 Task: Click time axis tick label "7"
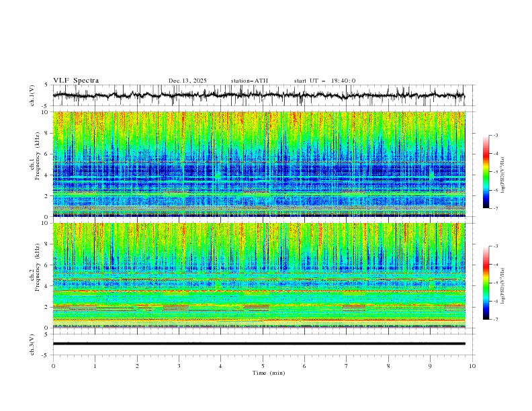pyautogui.click(x=346, y=366)
